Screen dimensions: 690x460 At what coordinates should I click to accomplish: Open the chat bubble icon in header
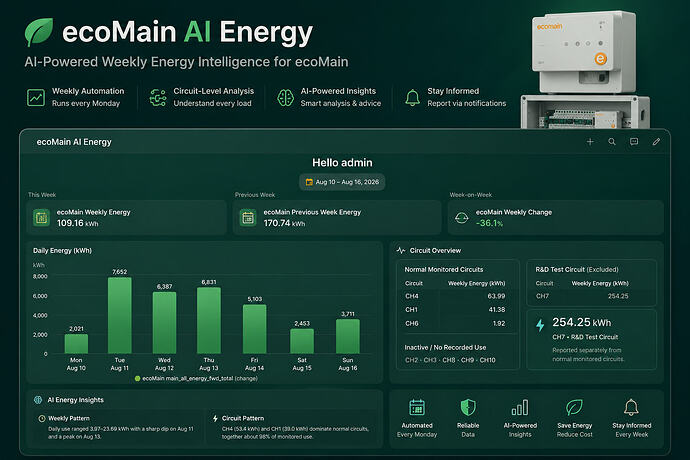coord(634,142)
